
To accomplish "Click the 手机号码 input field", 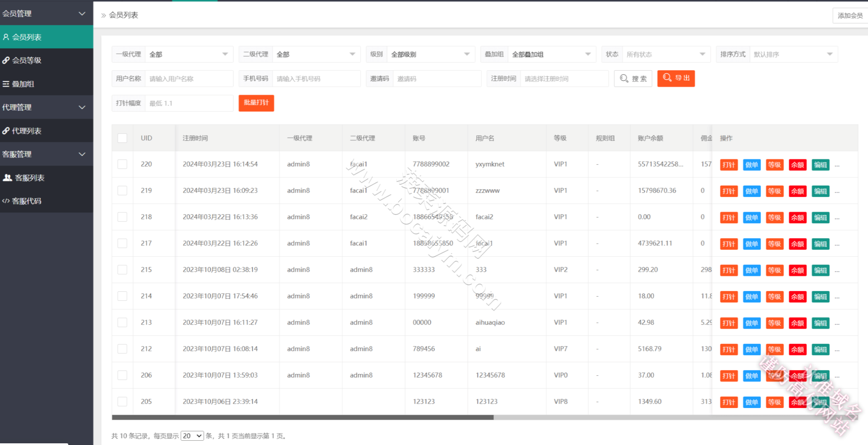I will pos(316,79).
